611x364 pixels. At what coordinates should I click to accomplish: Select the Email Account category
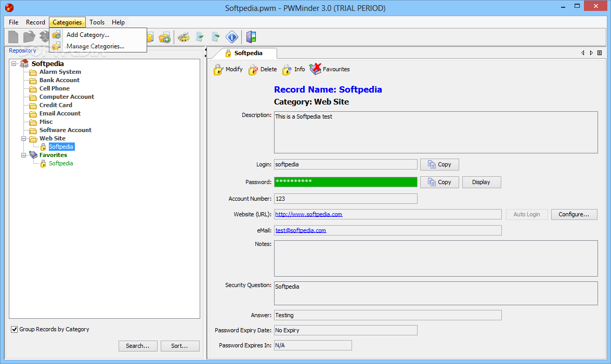tap(60, 113)
